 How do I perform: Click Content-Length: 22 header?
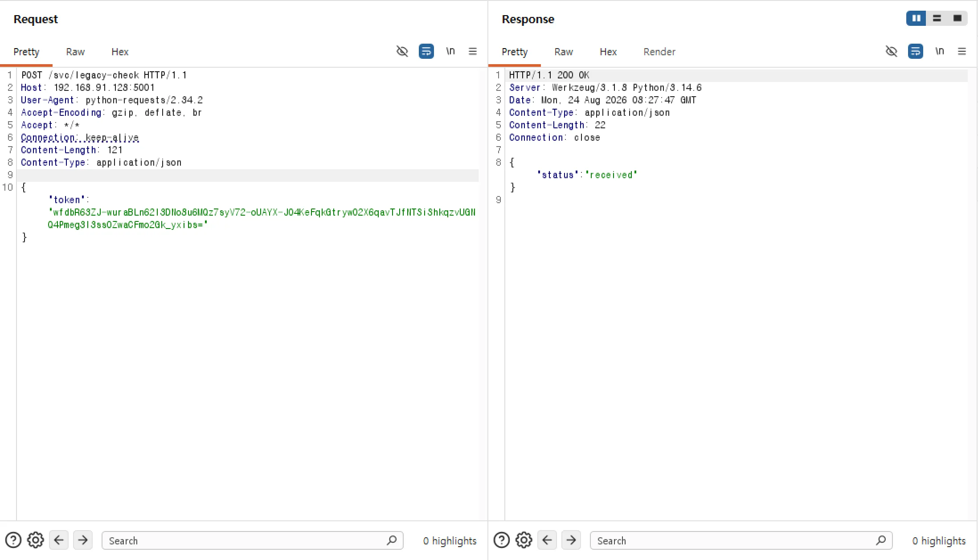(557, 125)
